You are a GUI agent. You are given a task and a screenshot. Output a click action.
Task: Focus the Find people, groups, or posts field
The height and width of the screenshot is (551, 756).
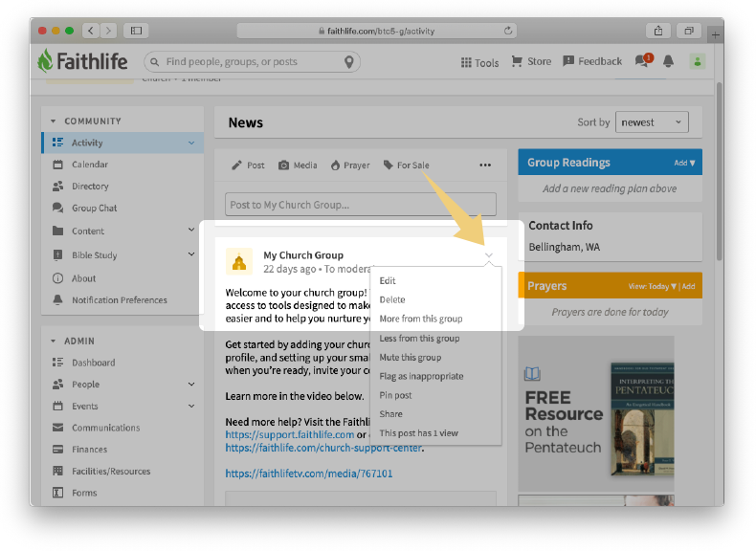point(253,62)
